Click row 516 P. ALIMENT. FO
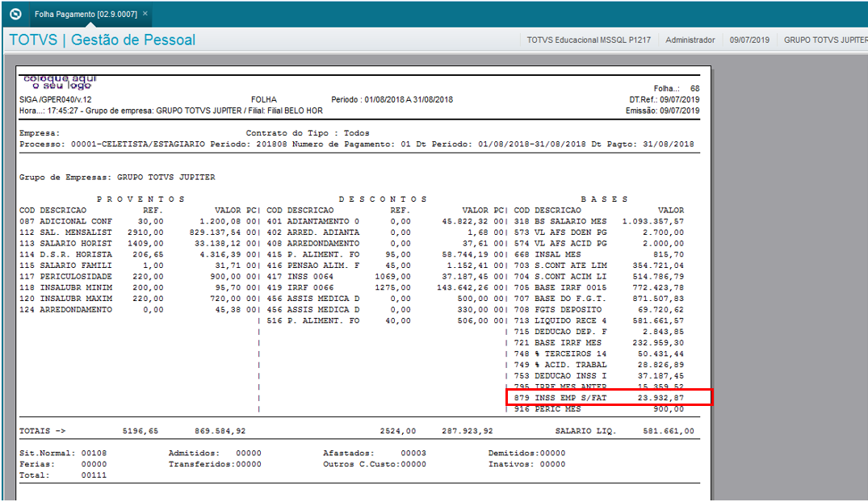This screenshot has width=868, height=502. click(387, 321)
